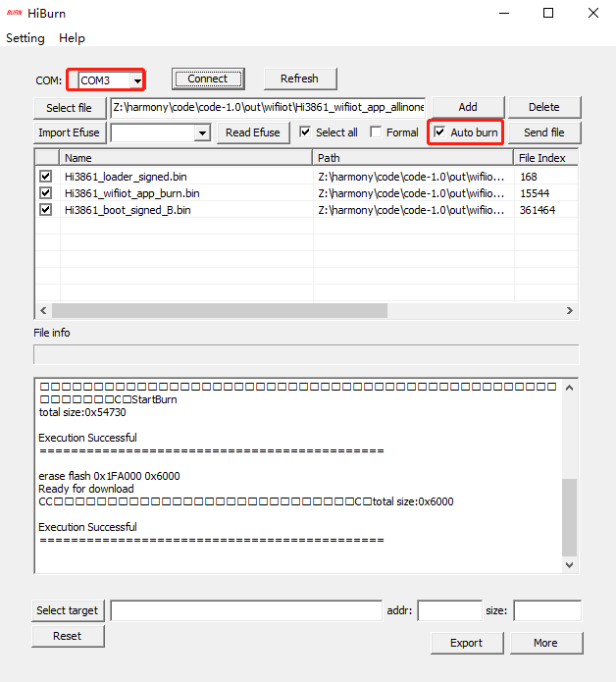Click the More button

point(546,643)
